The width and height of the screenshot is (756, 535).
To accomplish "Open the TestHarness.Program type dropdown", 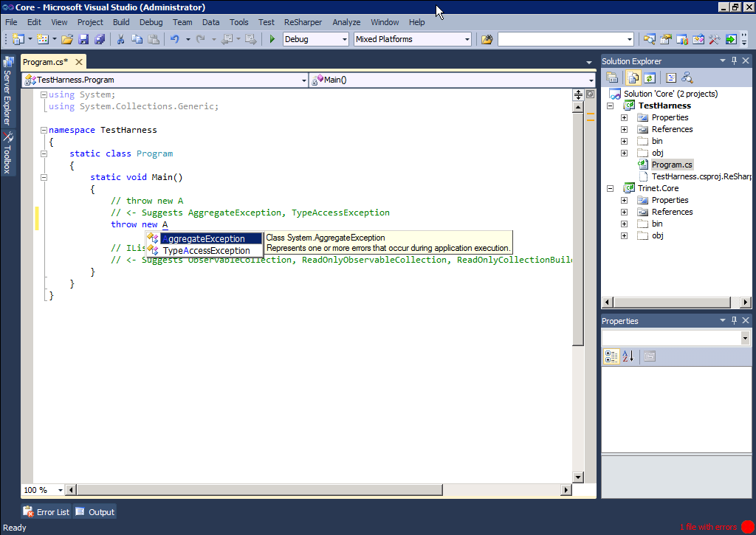I will pyautogui.click(x=303, y=80).
